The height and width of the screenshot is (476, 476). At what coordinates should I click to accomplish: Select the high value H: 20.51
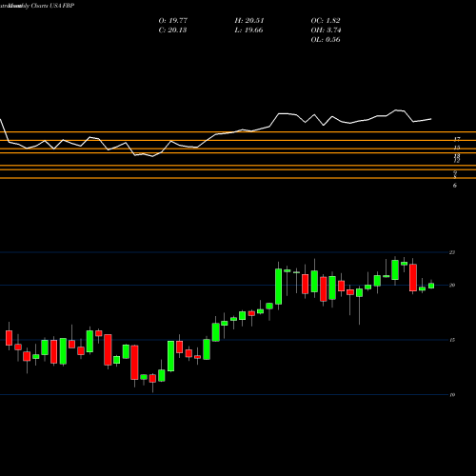pyautogui.click(x=249, y=21)
